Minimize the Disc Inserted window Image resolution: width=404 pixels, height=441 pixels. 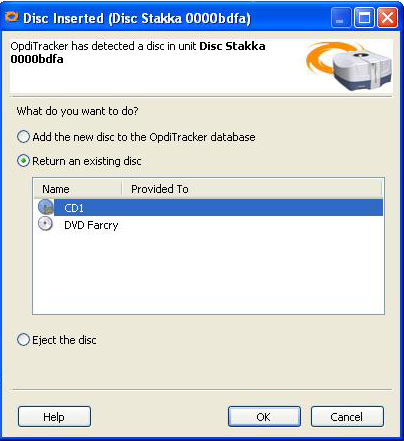point(341,17)
